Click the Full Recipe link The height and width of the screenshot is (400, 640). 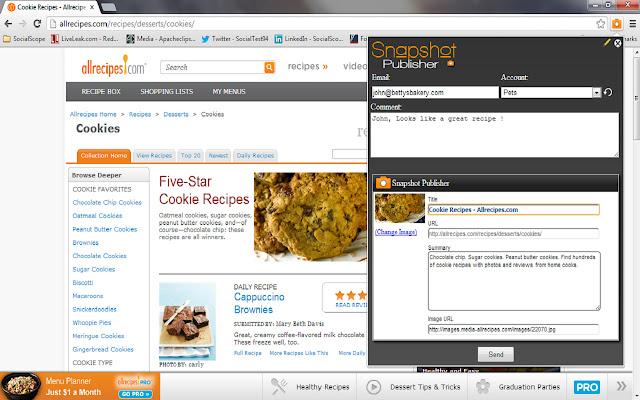247,353
